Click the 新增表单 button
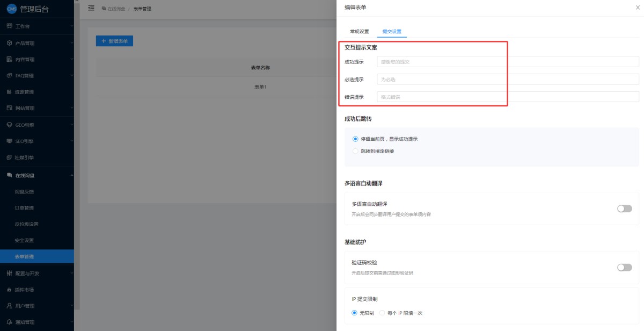 click(x=114, y=41)
